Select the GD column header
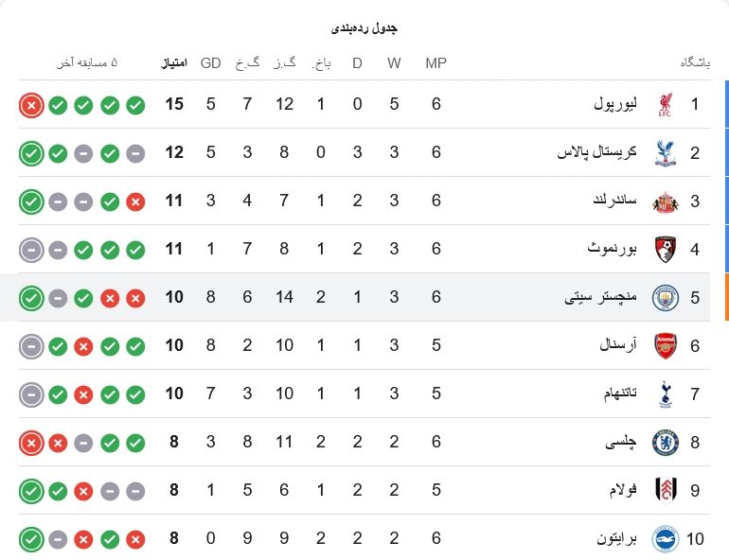729x560 pixels. pos(210,63)
